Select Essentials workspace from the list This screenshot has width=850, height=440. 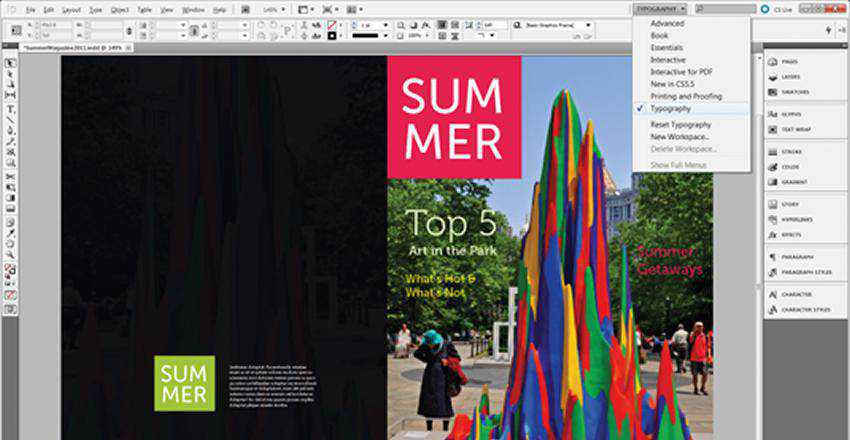[668, 47]
